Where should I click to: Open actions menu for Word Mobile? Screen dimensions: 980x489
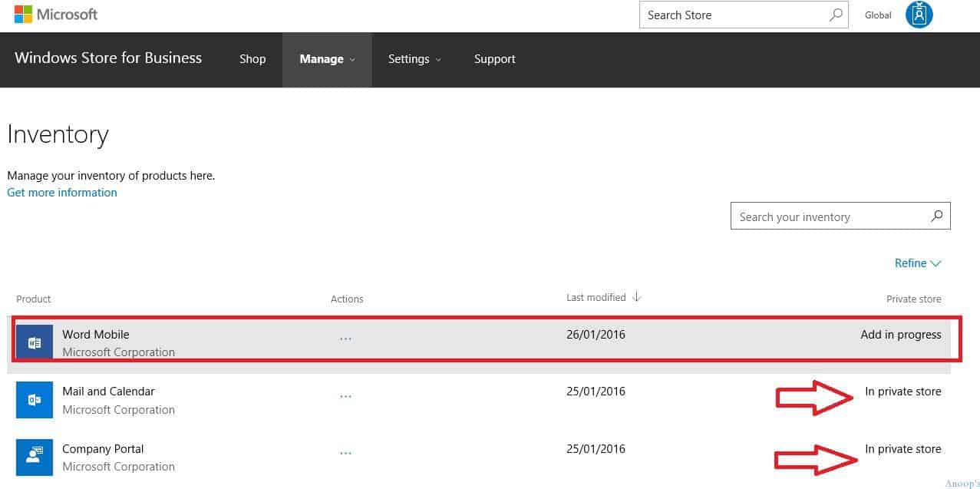(x=345, y=339)
